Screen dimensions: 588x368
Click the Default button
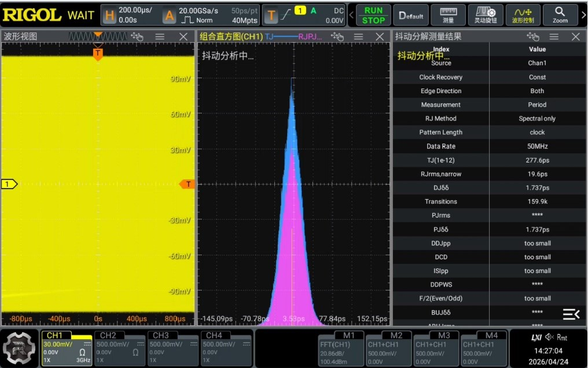tap(411, 16)
